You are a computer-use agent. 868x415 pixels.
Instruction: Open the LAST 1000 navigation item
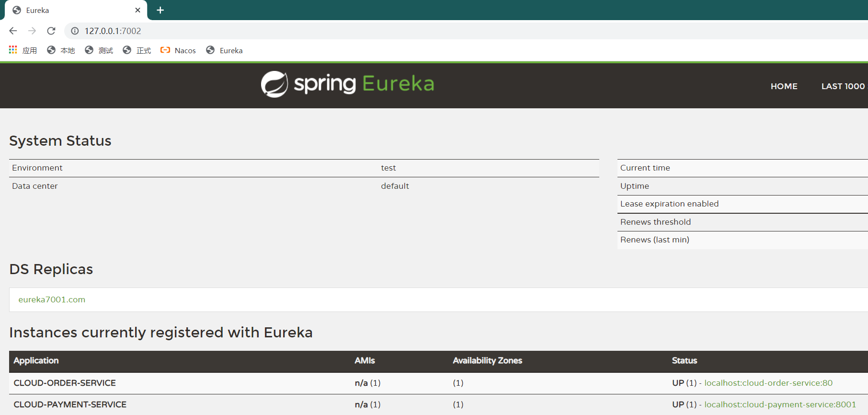click(x=843, y=86)
